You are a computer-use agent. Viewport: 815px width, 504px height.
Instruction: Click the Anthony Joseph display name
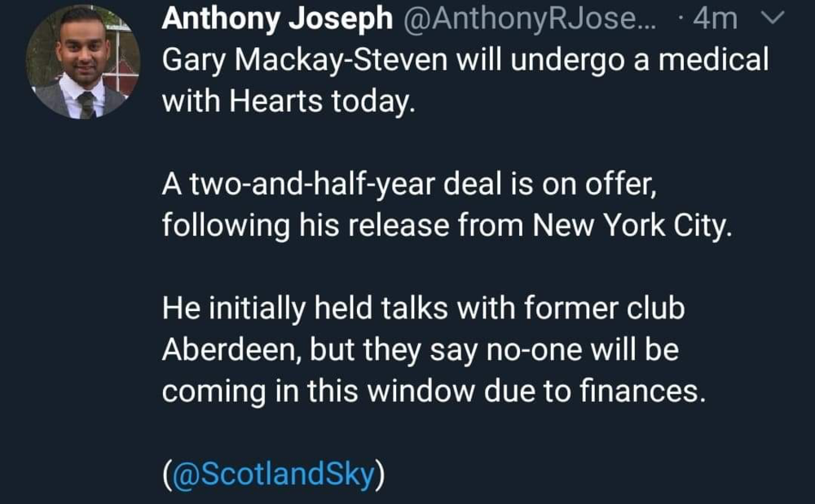tap(277, 20)
